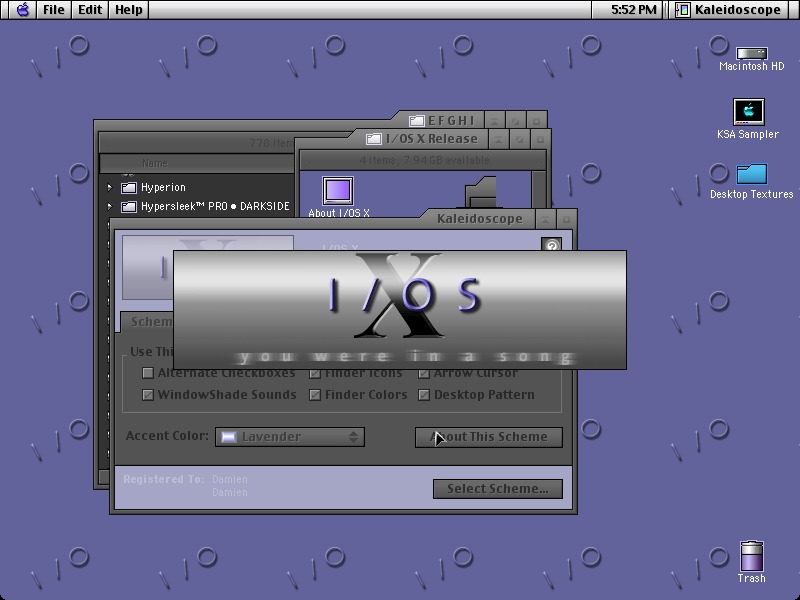
Task: Open the Help menu
Action: pos(129,10)
